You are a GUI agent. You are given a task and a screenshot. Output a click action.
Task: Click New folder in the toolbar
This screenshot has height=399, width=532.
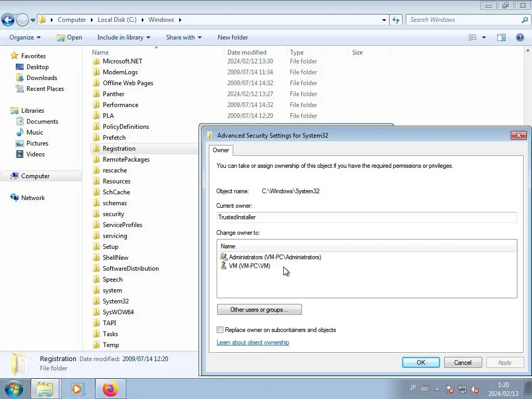pyautogui.click(x=233, y=37)
